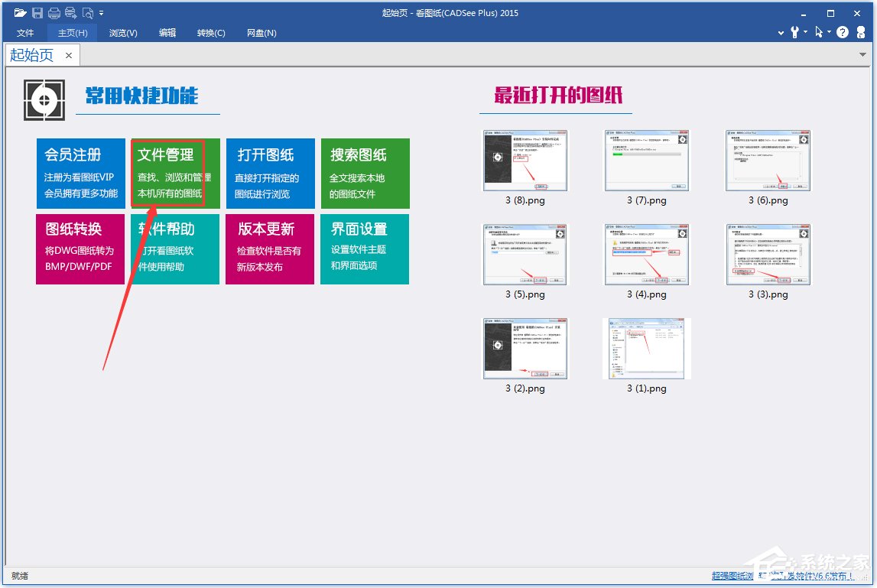Viewport: 877px width, 588px height.
Task: Open help via the question mark icon
Action: [x=843, y=32]
